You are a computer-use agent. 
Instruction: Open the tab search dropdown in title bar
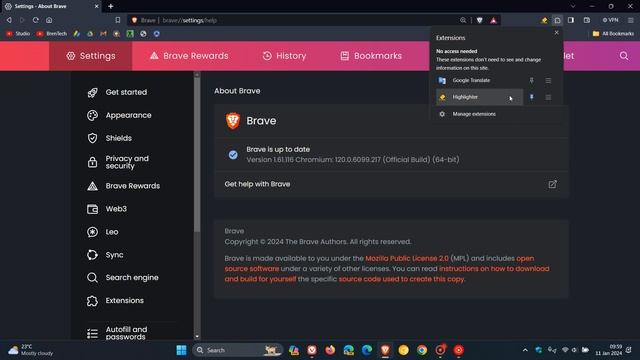(573, 6)
